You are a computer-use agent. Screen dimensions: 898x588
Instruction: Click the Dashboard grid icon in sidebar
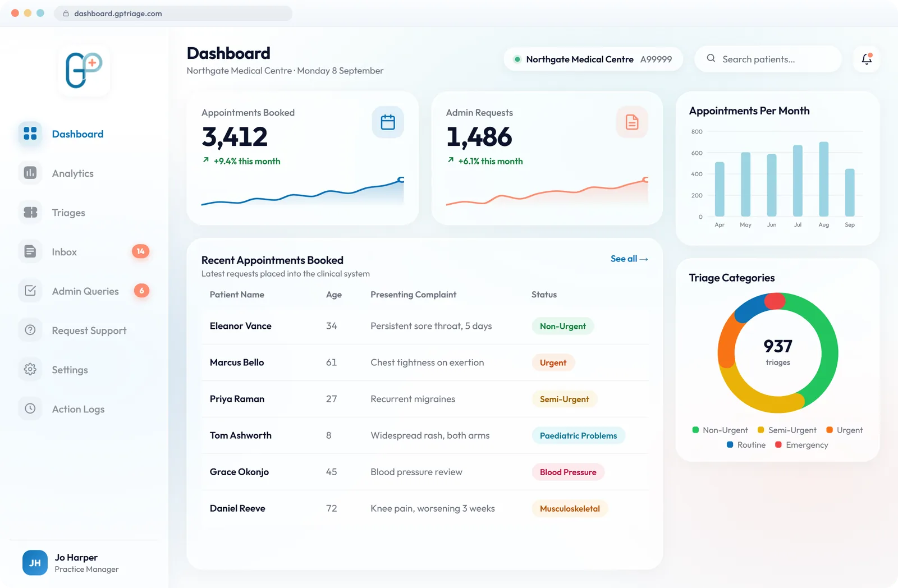tap(30, 134)
